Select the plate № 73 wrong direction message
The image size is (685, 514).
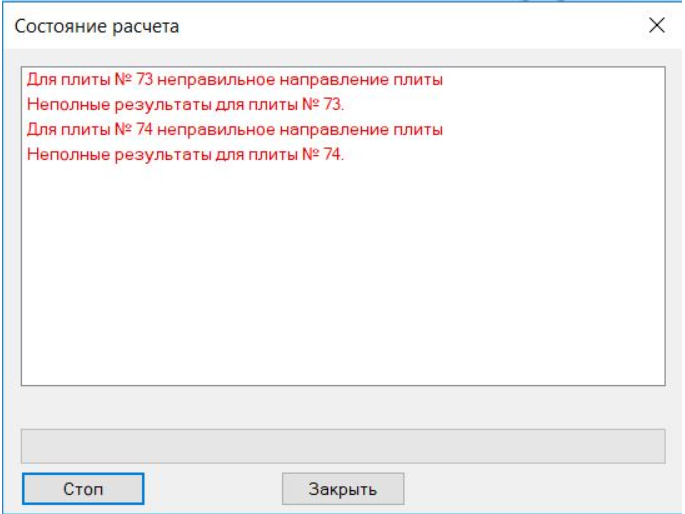235,79
